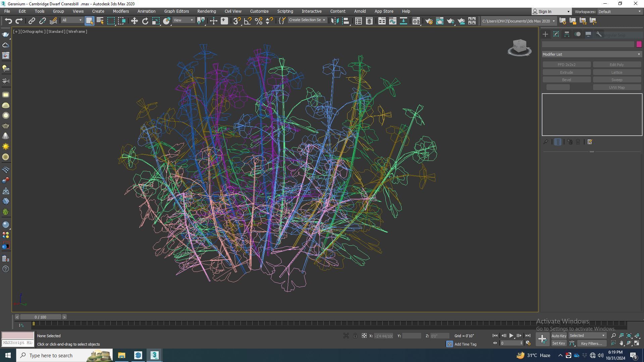
Task: Click the pink object color swatch
Action: [639, 44]
